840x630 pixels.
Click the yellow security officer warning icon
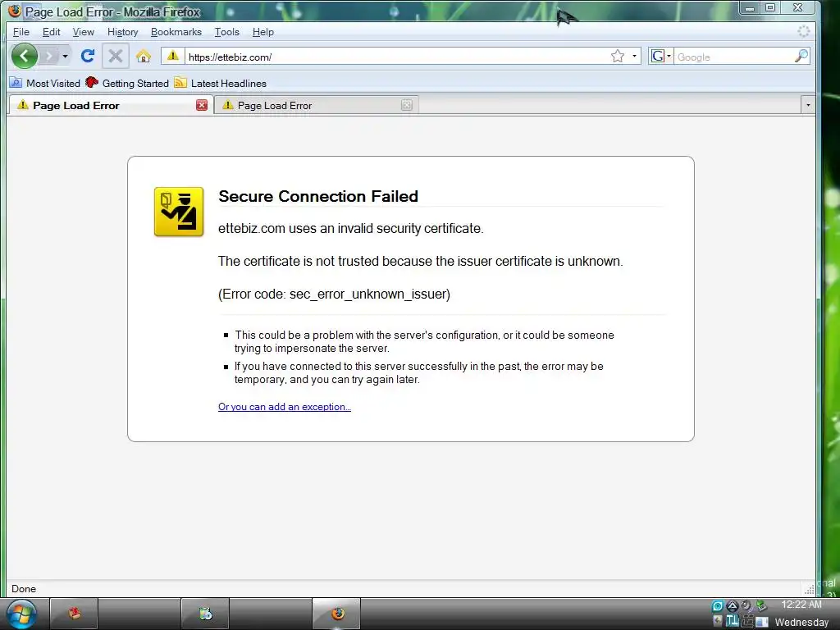179,212
